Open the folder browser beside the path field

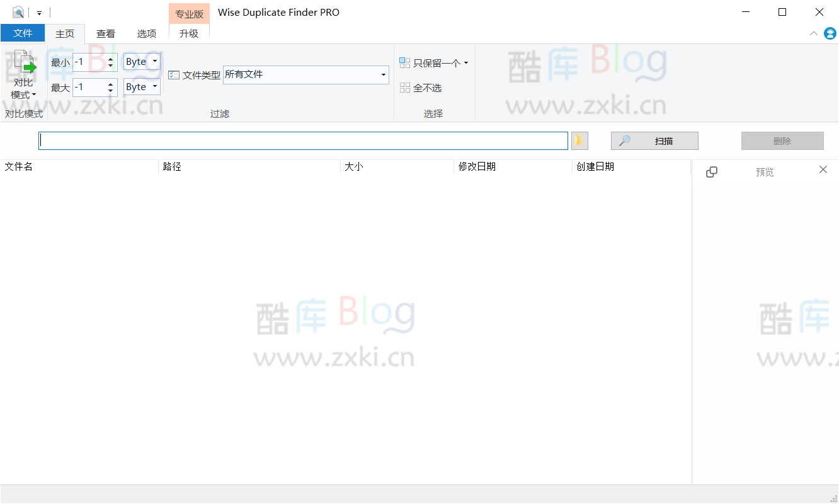tap(579, 140)
